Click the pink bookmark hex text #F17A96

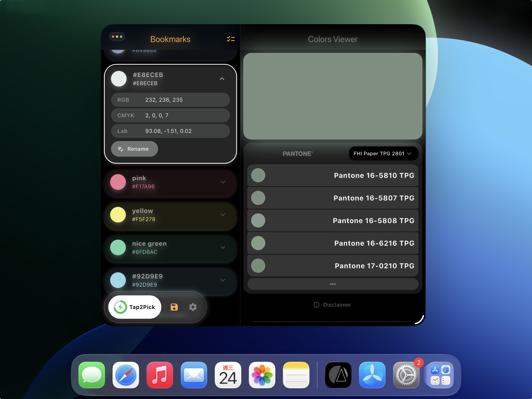143,186
